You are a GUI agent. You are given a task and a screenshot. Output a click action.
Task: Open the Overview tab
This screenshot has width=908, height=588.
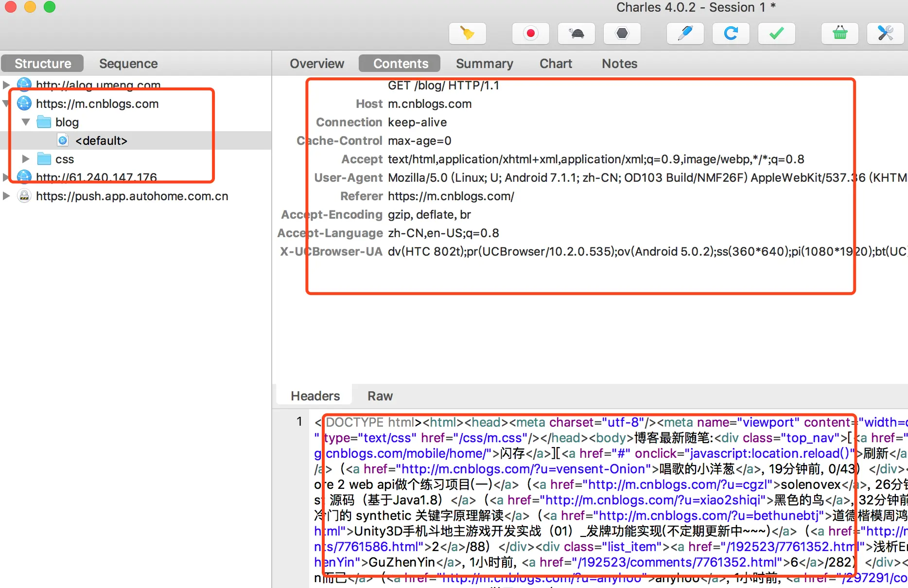coord(317,64)
